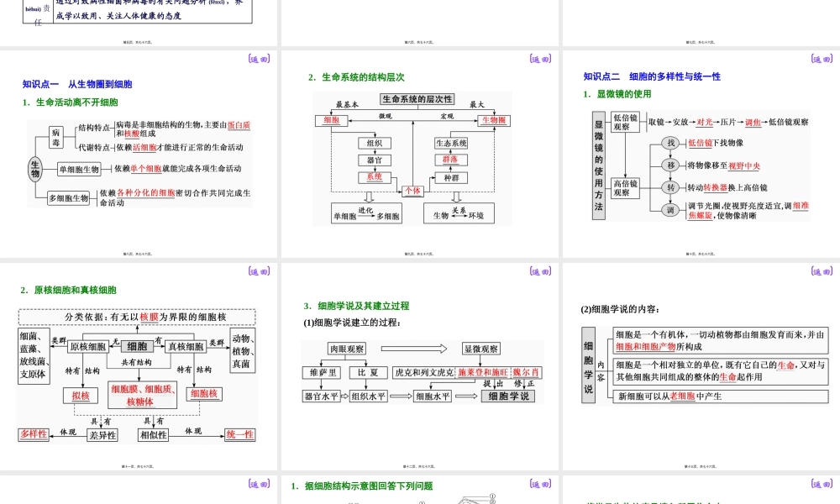Click the 返回 button on the 细胞学说 slide
This screenshot has height=504, width=840.
[x=540, y=271]
